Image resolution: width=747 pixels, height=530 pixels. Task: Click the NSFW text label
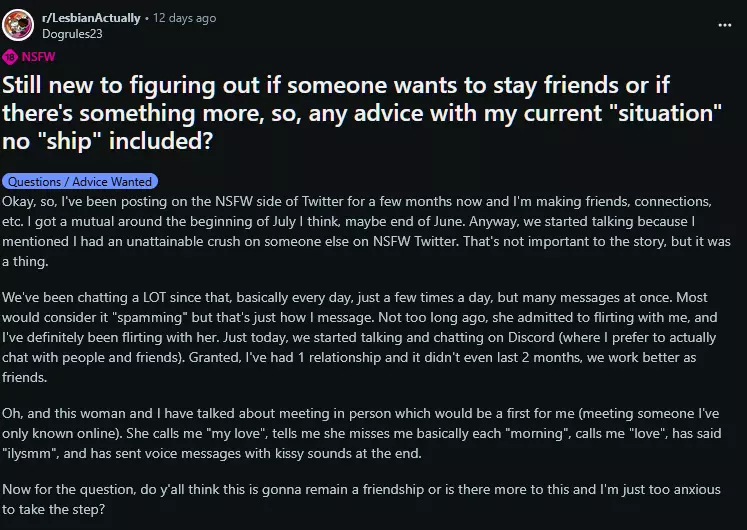pos(38,57)
